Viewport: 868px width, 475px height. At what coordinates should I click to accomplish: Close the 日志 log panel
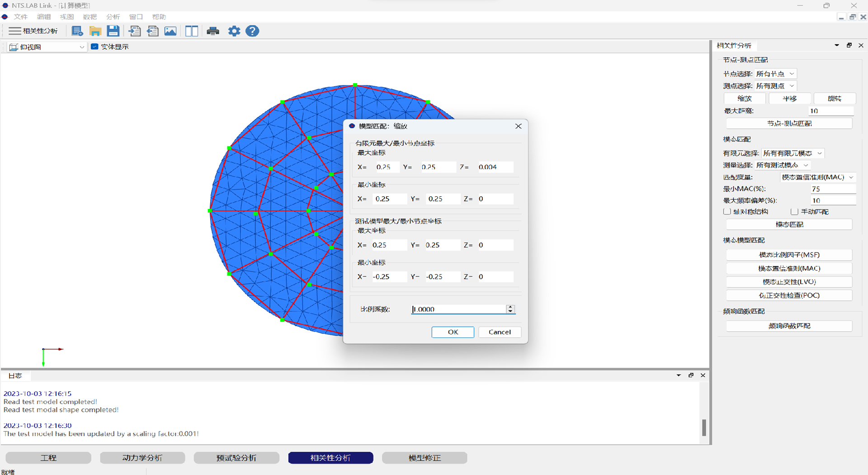pyautogui.click(x=703, y=375)
